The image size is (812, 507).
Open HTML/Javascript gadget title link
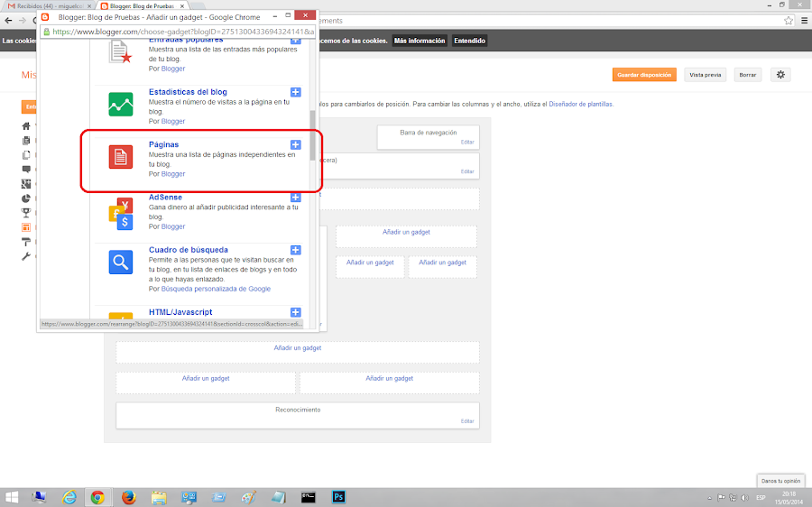[x=180, y=312]
